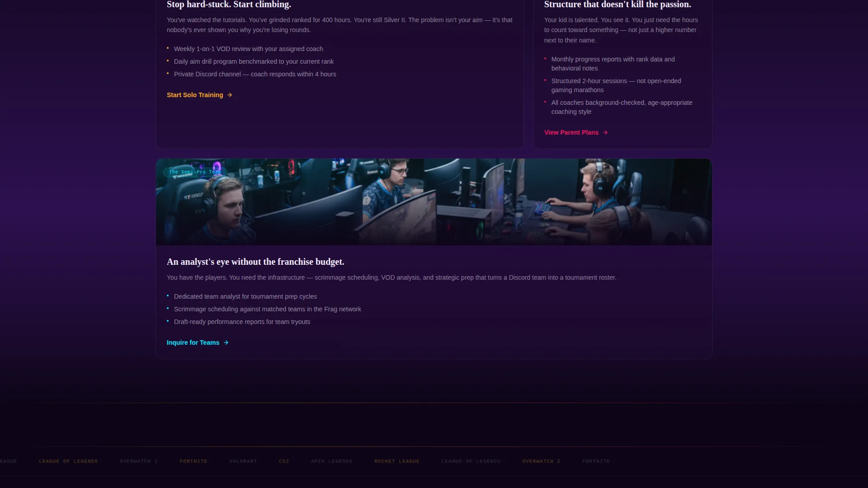This screenshot has width=868, height=488.
Task: Select heading 'Stop hard-stuck. Start climbing.'
Action: tap(229, 5)
